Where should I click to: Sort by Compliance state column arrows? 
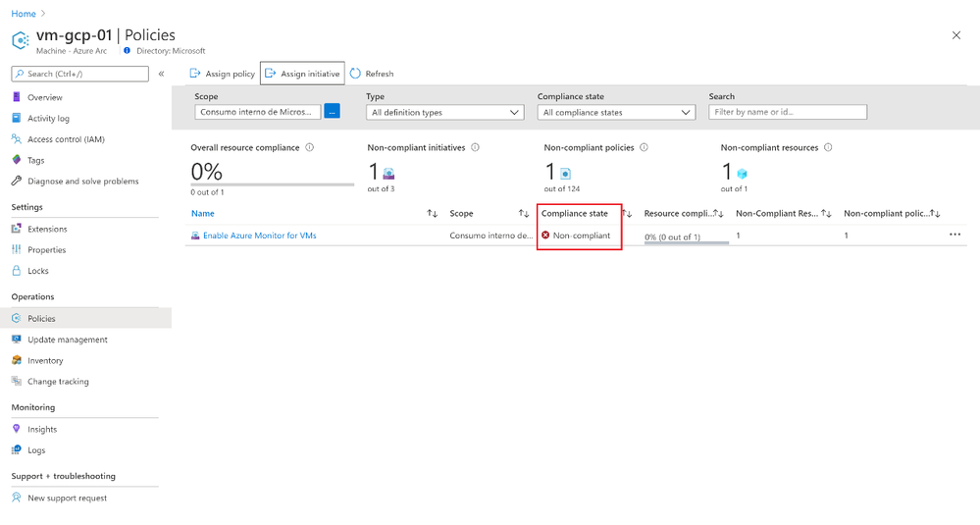[x=628, y=214]
